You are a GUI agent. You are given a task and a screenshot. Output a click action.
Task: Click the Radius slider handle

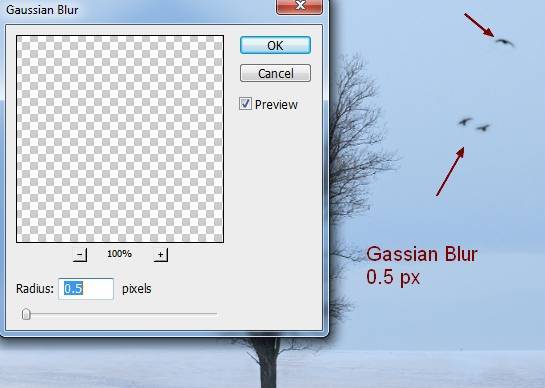pos(26,314)
